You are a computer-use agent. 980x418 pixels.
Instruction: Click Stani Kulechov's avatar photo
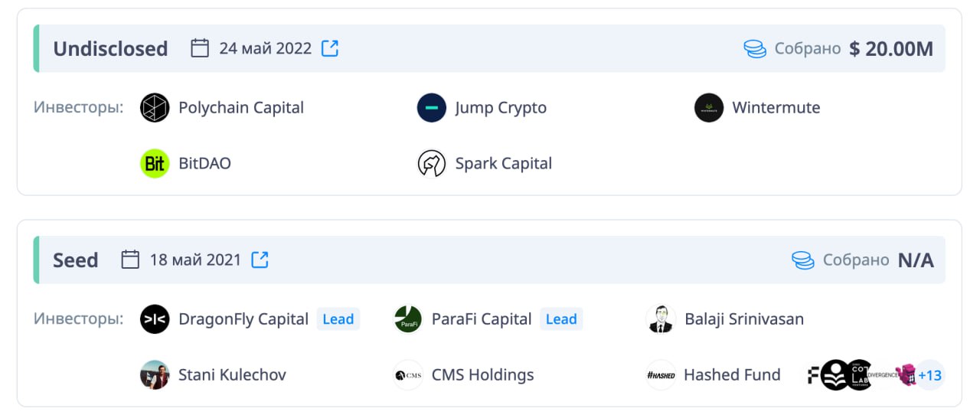click(x=155, y=375)
